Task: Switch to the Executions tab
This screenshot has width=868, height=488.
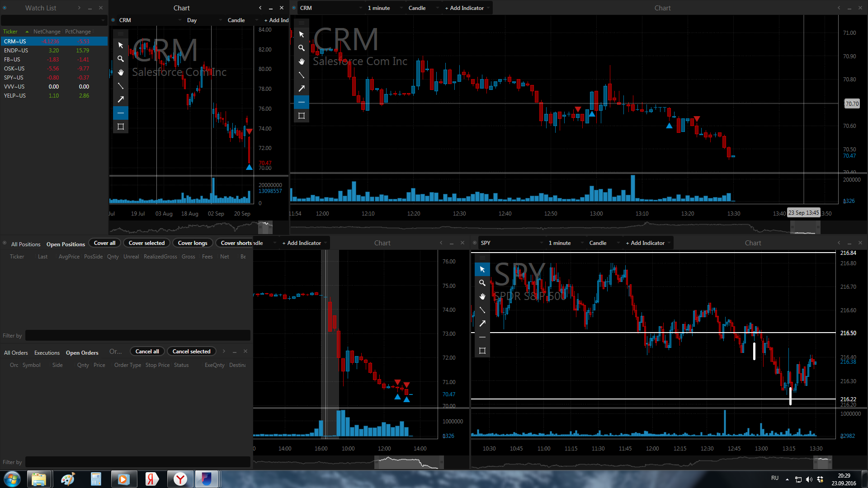Action: 47,353
